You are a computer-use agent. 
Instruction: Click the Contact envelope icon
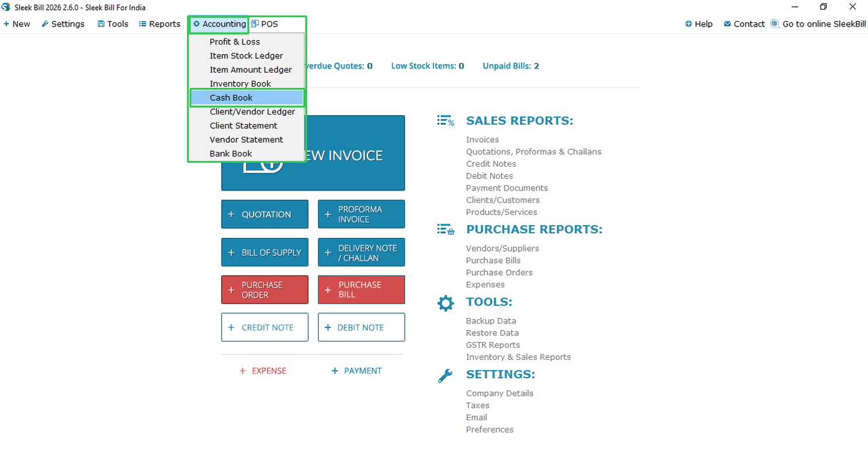(728, 24)
